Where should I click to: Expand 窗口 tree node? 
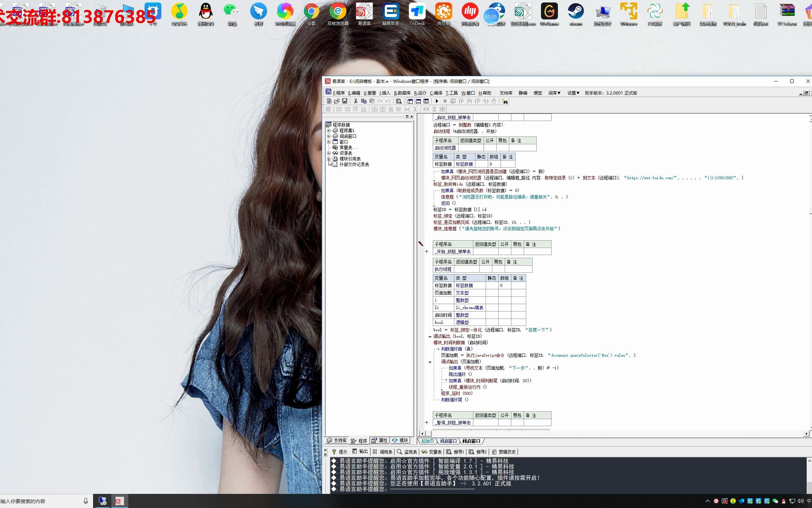click(329, 142)
